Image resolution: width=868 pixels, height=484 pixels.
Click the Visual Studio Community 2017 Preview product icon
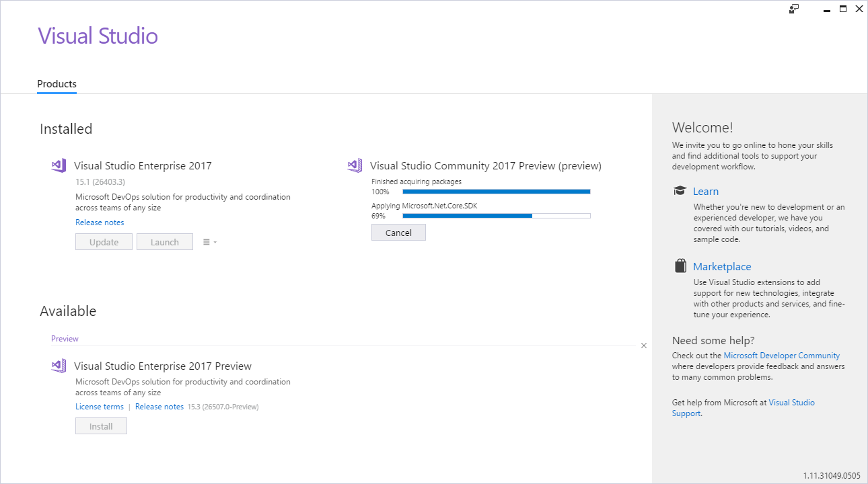(x=355, y=165)
